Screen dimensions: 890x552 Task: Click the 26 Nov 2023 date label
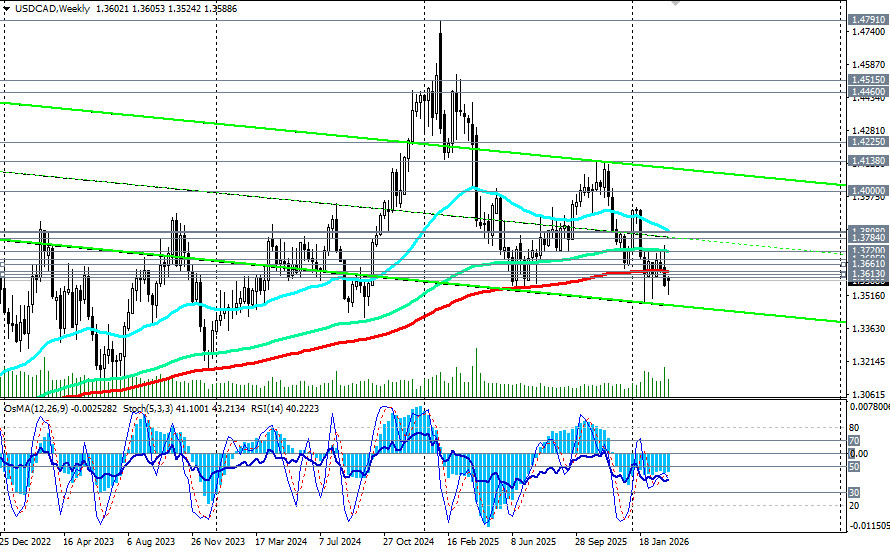click(x=218, y=542)
